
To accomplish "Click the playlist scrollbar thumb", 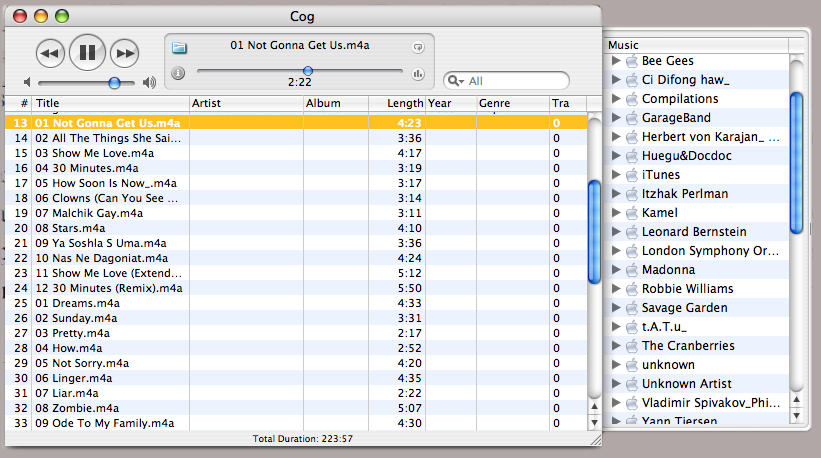I will pyautogui.click(x=594, y=232).
